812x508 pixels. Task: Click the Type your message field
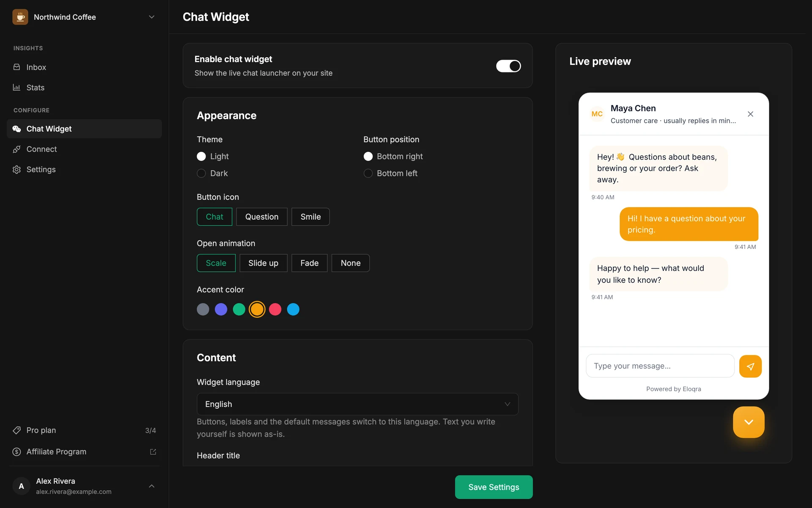[660, 366]
